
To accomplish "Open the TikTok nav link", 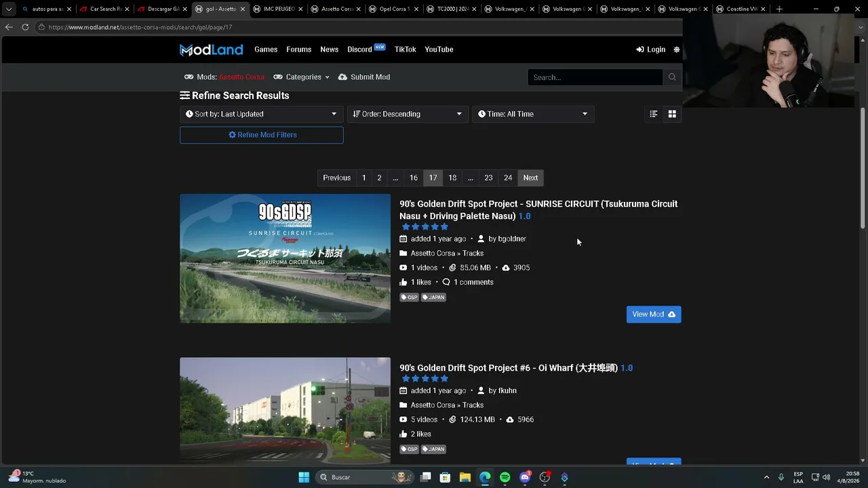I will click(406, 49).
